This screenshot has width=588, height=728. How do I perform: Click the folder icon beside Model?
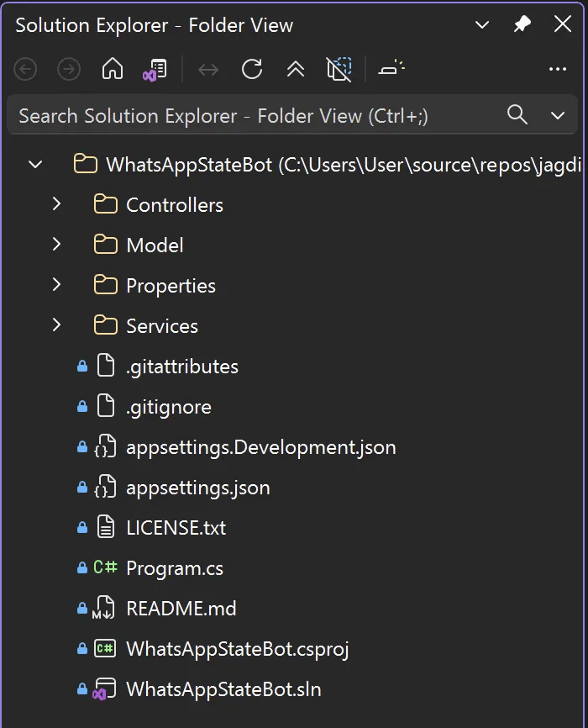[106, 245]
